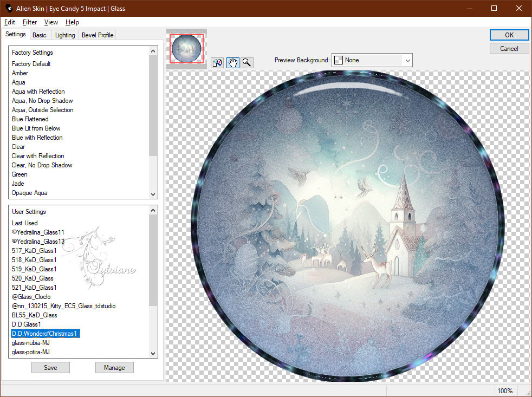Open the Preview Background dropdown
Viewport: 532px width, 397px height.
tap(372, 60)
